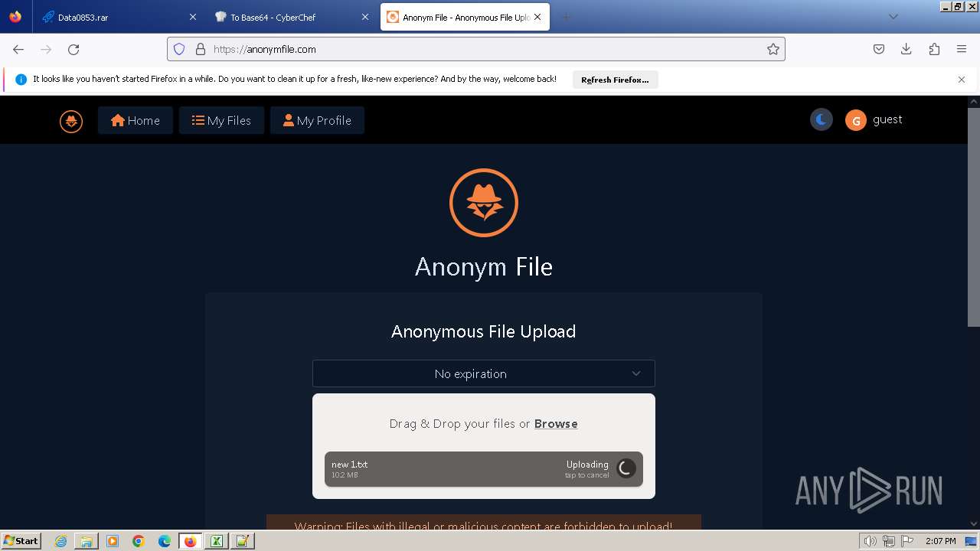Screen dimensions: 980x551
Task: Close the CyberChef tab
Action: coord(364,17)
